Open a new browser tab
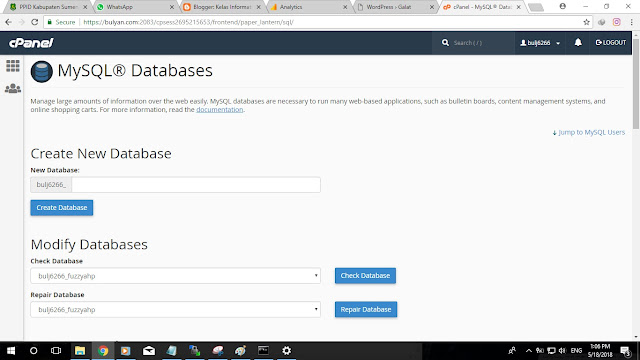The width and height of the screenshot is (640, 360). click(536, 7)
